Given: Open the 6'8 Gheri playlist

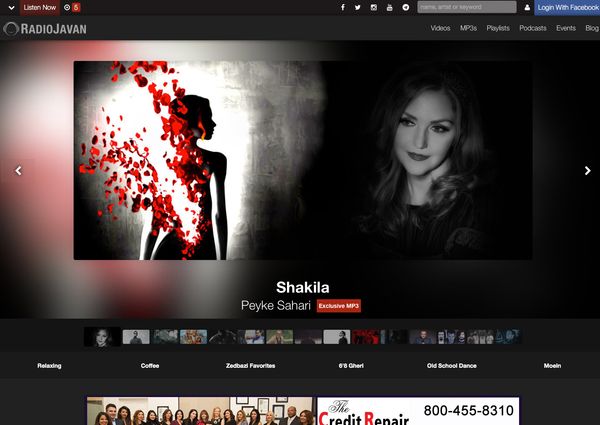Looking at the screenshot, I should point(351,366).
